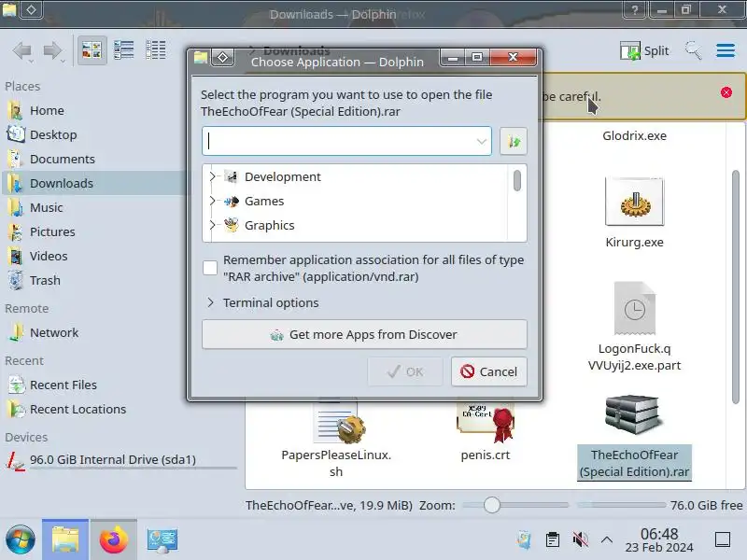Open the clipboard tray icon
Image resolution: width=747 pixels, height=560 pixels.
click(x=553, y=540)
